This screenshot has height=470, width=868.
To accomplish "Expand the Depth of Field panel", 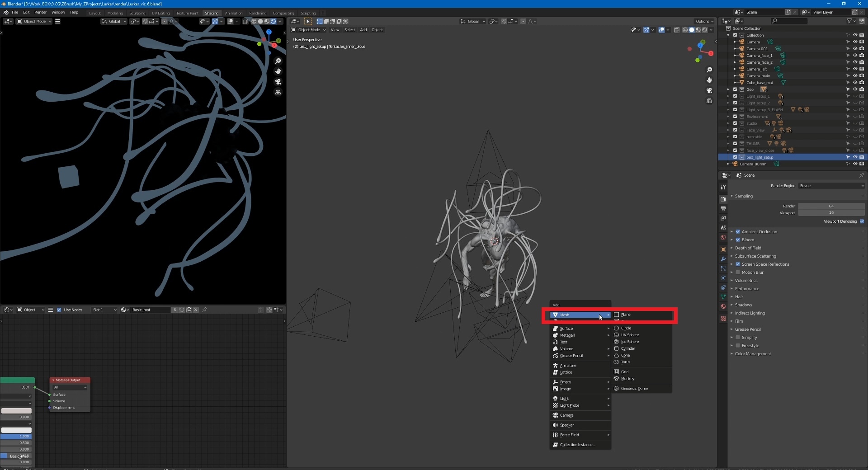I will [x=748, y=248].
